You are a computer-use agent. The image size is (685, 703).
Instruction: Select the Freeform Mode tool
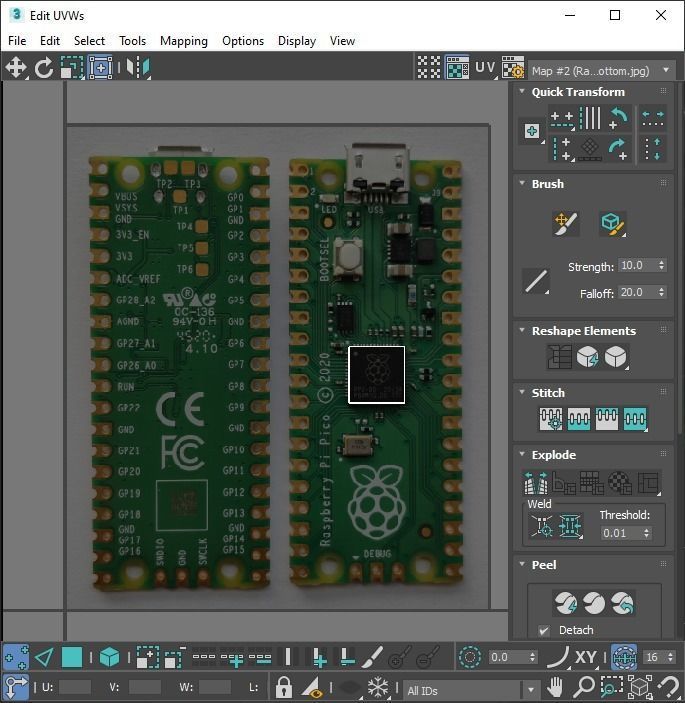click(100, 68)
